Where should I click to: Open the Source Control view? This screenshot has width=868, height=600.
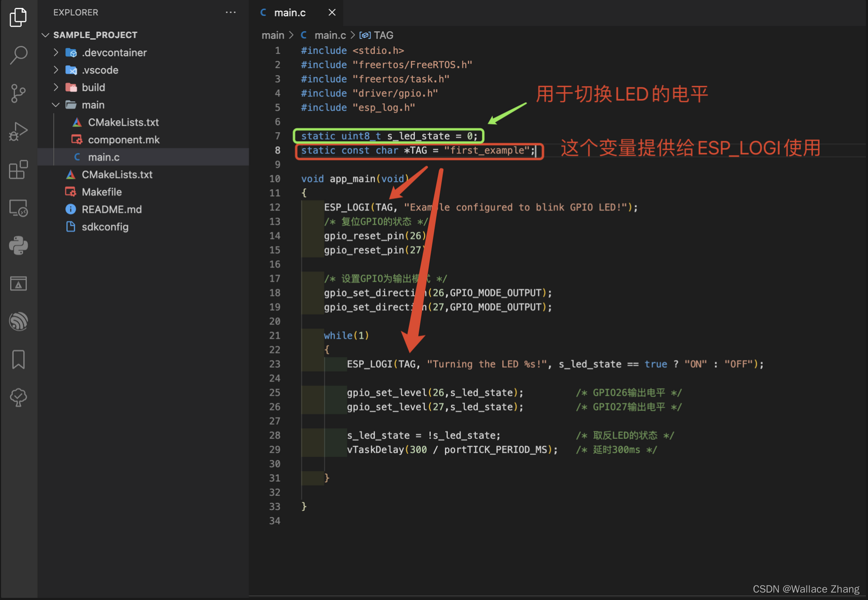click(19, 93)
